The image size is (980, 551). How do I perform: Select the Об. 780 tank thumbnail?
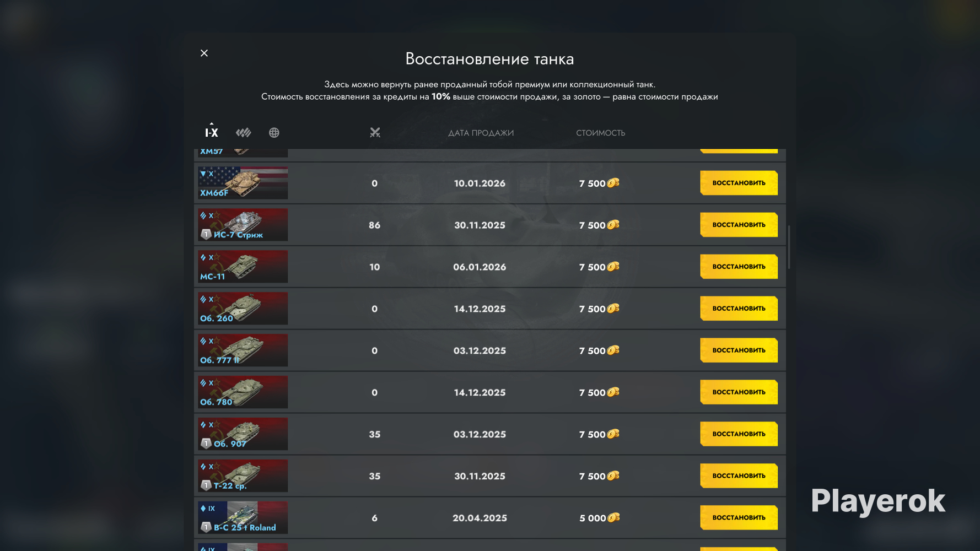[x=243, y=392]
